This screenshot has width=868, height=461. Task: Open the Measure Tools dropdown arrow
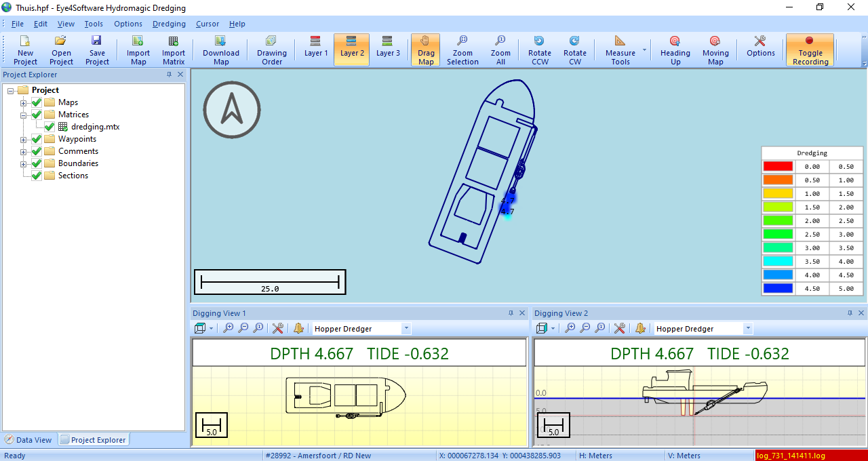pos(645,49)
